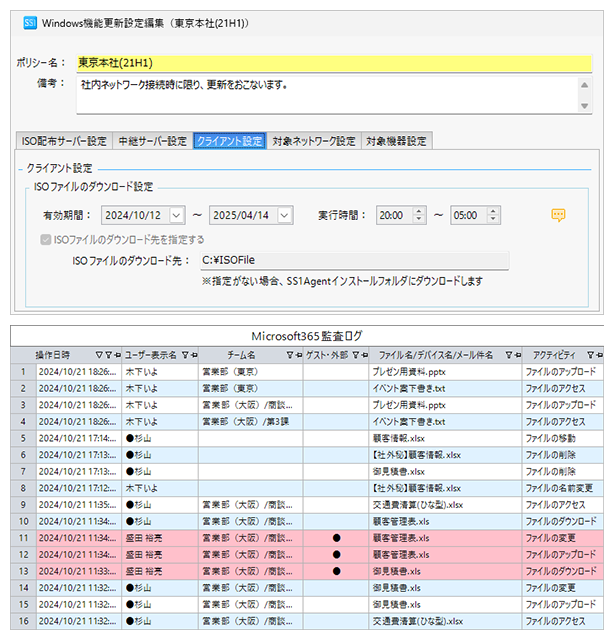Increase the 05:00 end time spinner
Viewport: 614px width, 640px height.
click(x=493, y=211)
